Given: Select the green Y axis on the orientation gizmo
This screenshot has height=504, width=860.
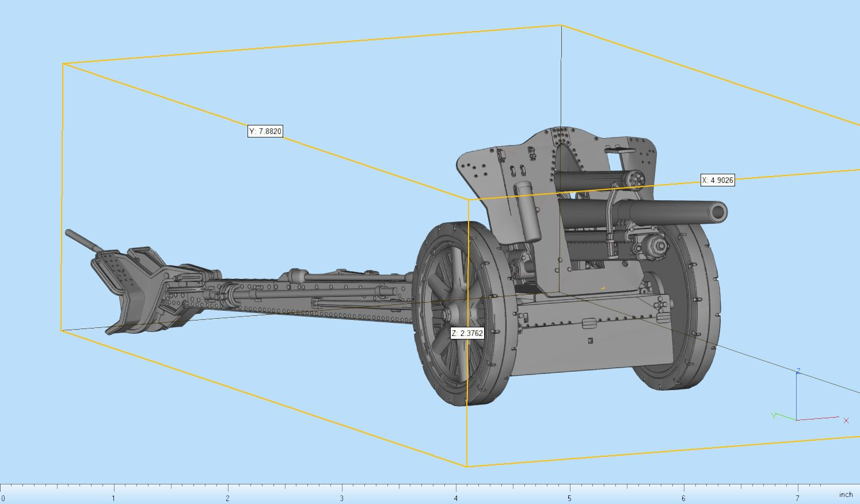Looking at the screenshot, I should [x=779, y=415].
